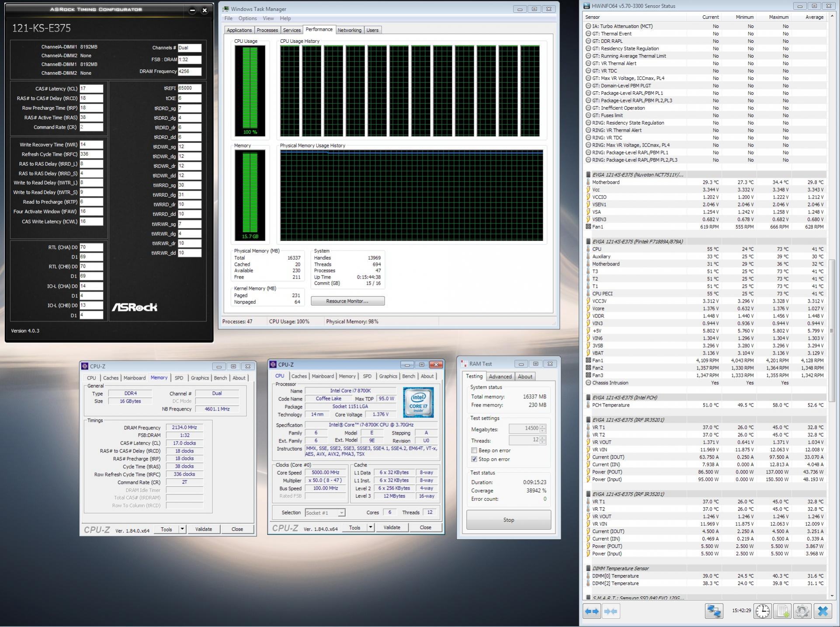Click the Vcore voltage bolt icon

tap(588, 309)
